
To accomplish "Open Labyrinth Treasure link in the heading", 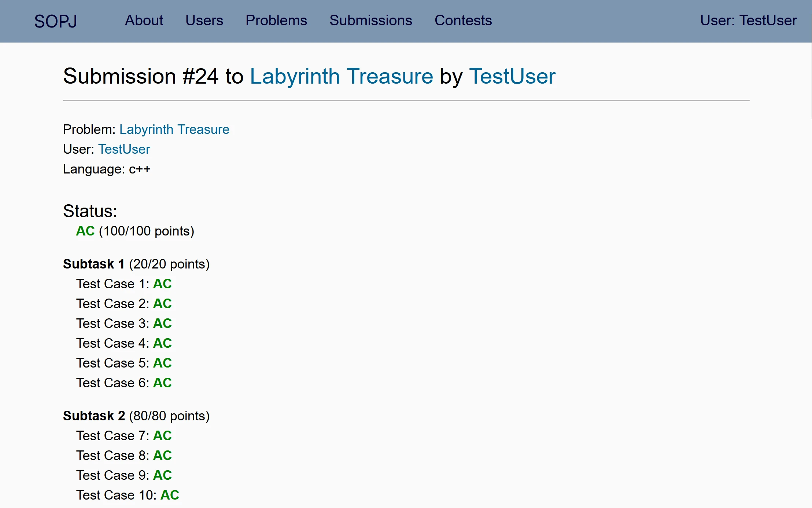I will point(341,76).
